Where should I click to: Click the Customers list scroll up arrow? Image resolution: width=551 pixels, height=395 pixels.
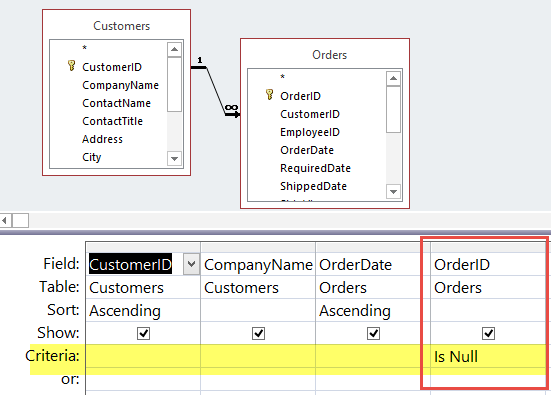(174, 50)
